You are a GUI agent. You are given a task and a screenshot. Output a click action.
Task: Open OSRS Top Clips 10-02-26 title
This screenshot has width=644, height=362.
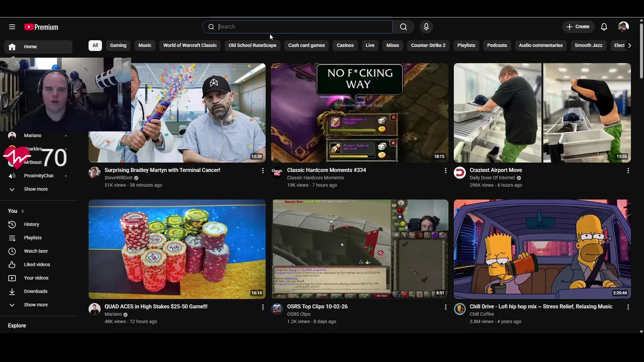(317, 306)
